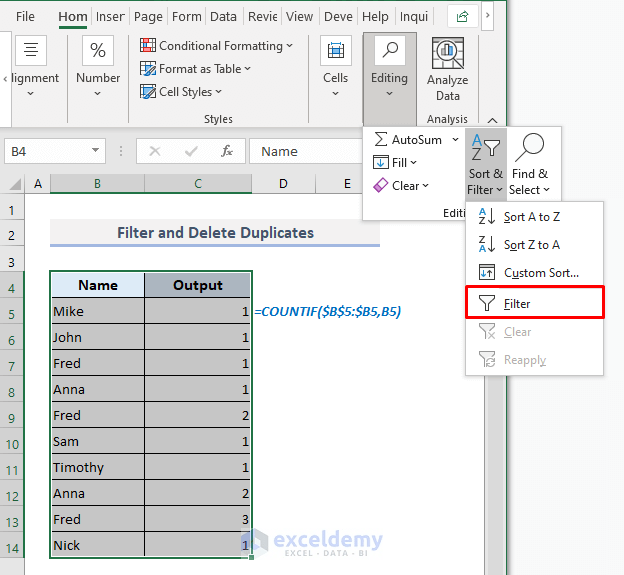Click the Find & Select magnifier icon

[529, 147]
